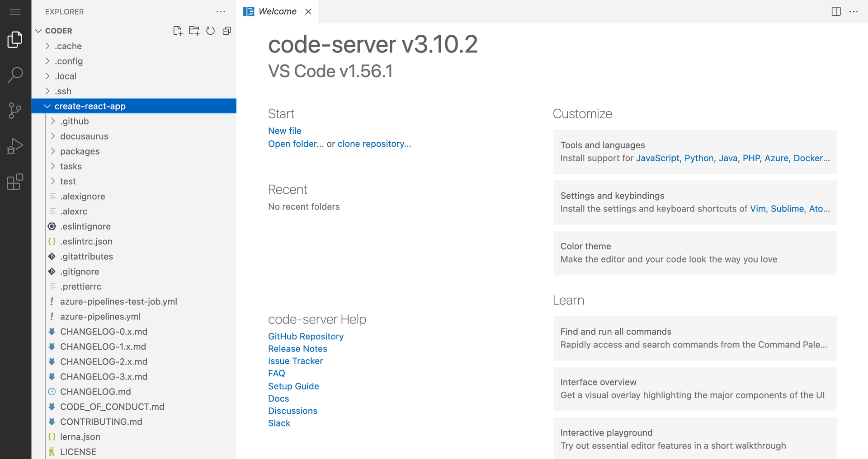Open the FAQ help link
Image resolution: width=868 pixels, height=459 pixels.
coord(277,374)
